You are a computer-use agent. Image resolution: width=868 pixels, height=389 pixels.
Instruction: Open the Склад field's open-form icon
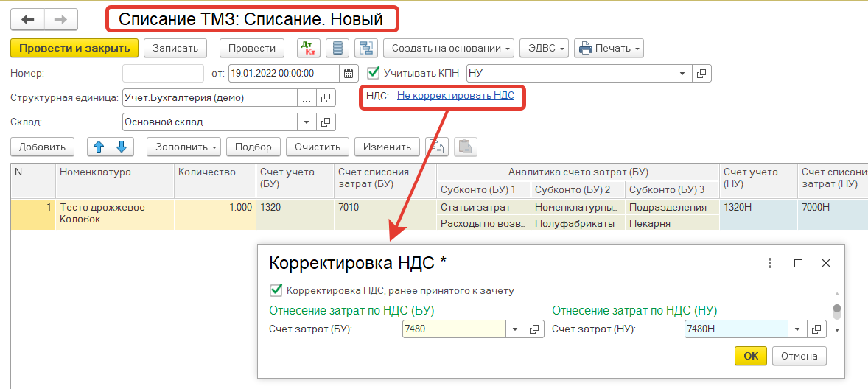(326, 122)
